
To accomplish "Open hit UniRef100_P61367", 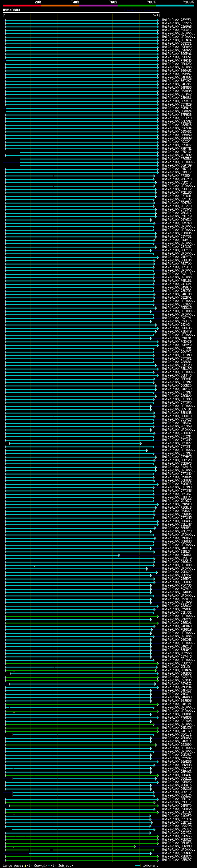I will [x=176, y=494].
